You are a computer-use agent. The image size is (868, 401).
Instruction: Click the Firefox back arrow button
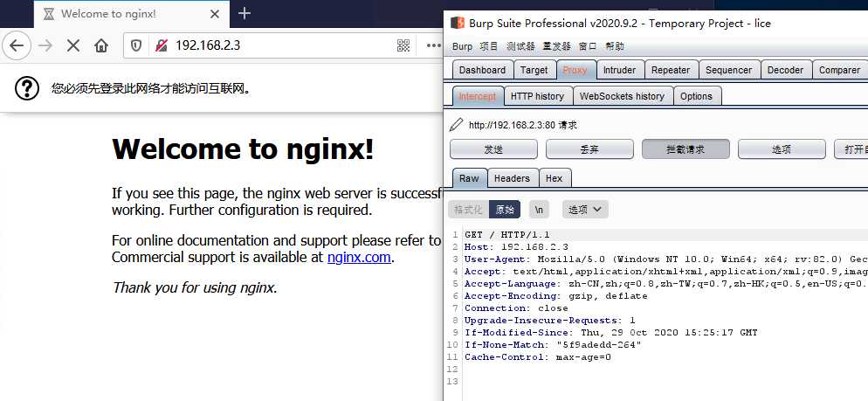17,45
